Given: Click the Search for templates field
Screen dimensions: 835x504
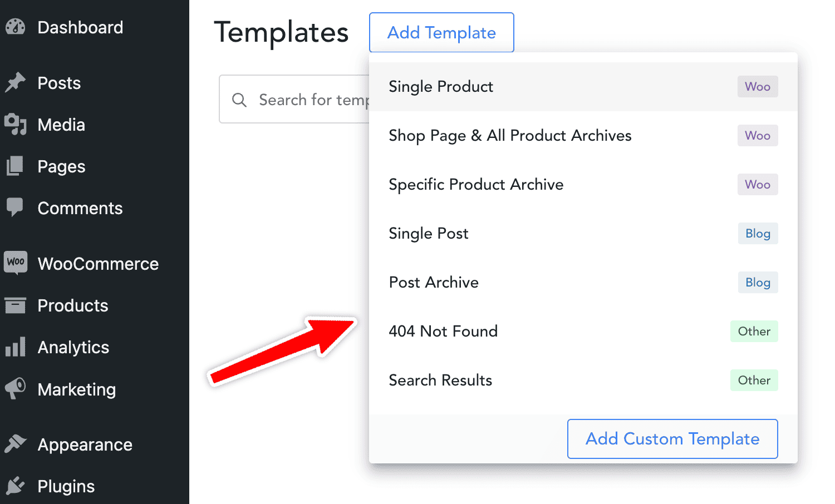Looking at the screenshot, I should [294, 99].
